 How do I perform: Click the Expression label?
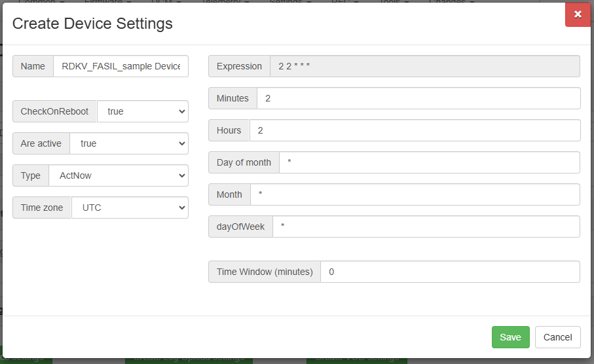click(239, 66)
